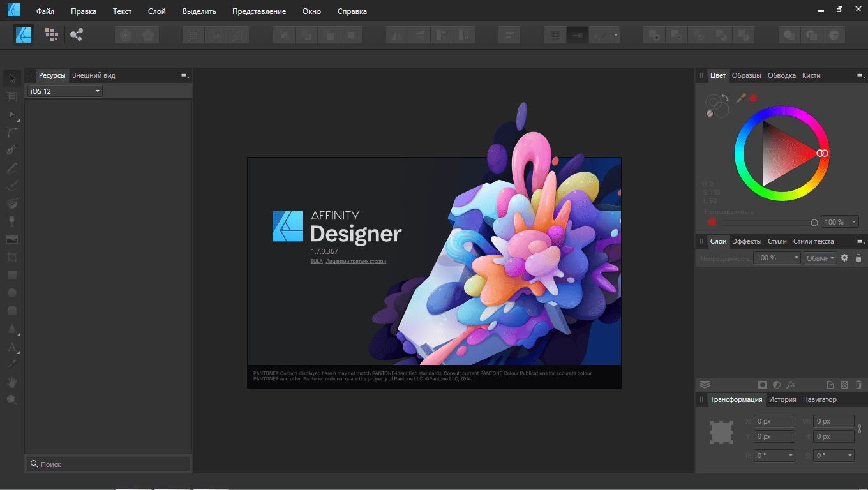Pick the Color Picker tool in toolbar
This screenshot has height=490, width=868.
11,364
